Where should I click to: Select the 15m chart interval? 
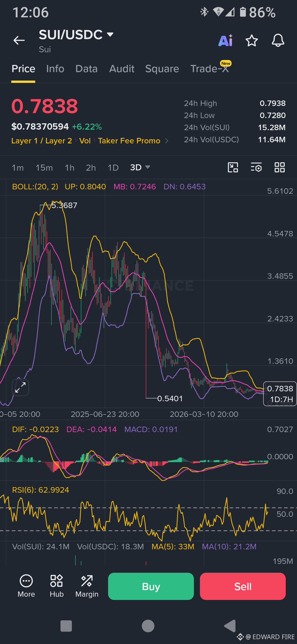click(x=44, y=168)
